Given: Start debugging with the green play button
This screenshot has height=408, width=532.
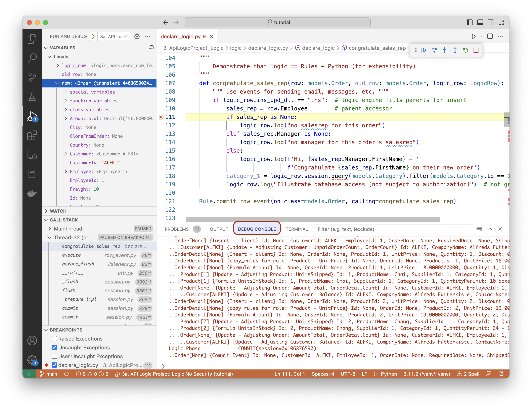Looking at the screenshot, I should [x=93, y=36].
